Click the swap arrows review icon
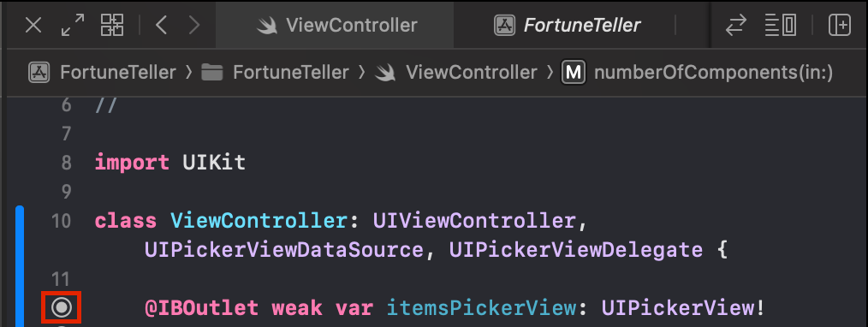This screenshot has width=868, height=327. coord(735,26)
